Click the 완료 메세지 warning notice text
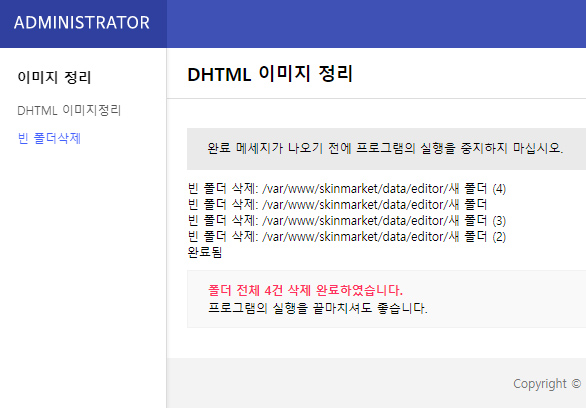Image resolution: width=586 pixels, height=408 pixels. [x=385, y=148]
